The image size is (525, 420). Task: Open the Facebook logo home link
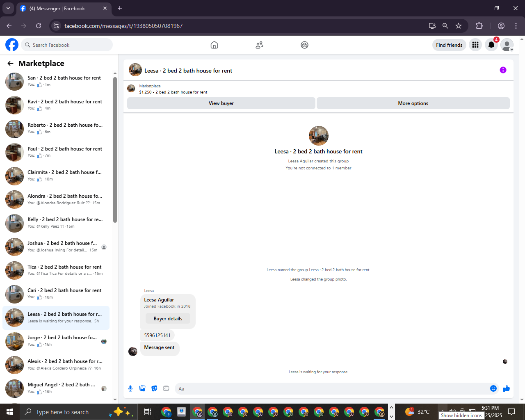click(12, 45)
